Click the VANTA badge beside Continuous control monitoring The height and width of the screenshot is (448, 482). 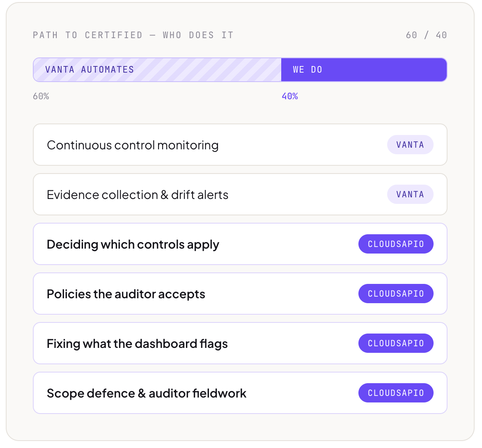click(410, 145)
